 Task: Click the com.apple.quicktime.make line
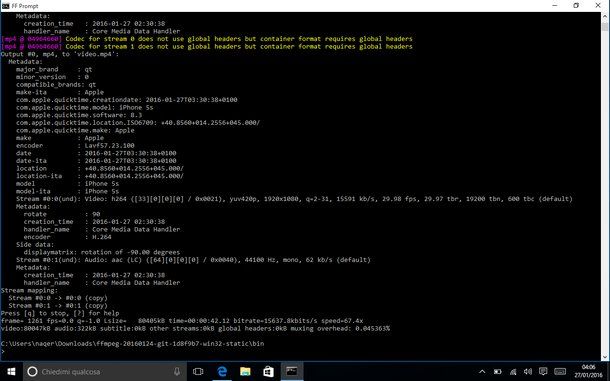(x=75, y=130)
